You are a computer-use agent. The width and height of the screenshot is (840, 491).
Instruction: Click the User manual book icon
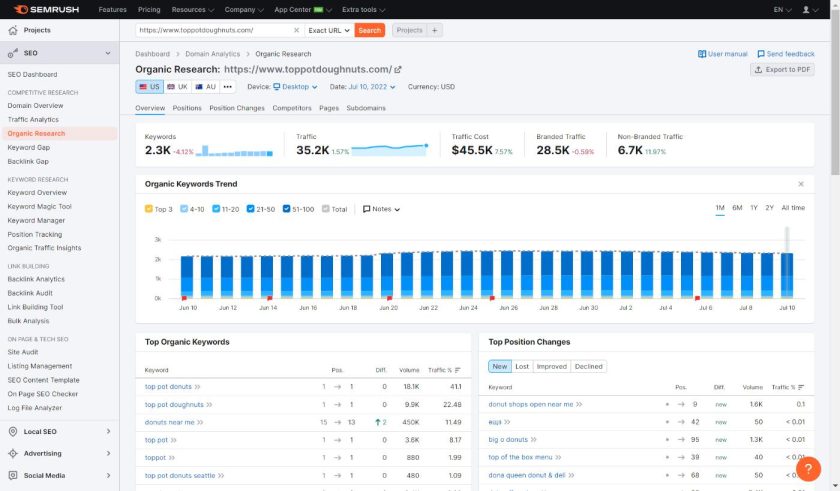click(702, 54)
